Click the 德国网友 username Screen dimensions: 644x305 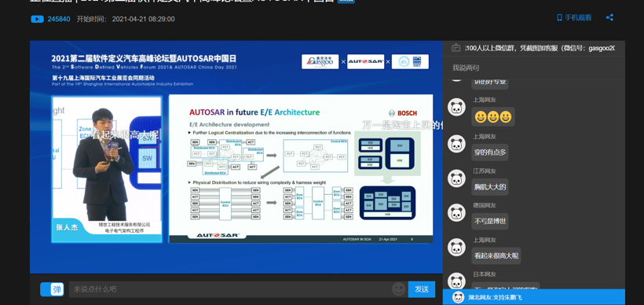click(x=485, y=205)
